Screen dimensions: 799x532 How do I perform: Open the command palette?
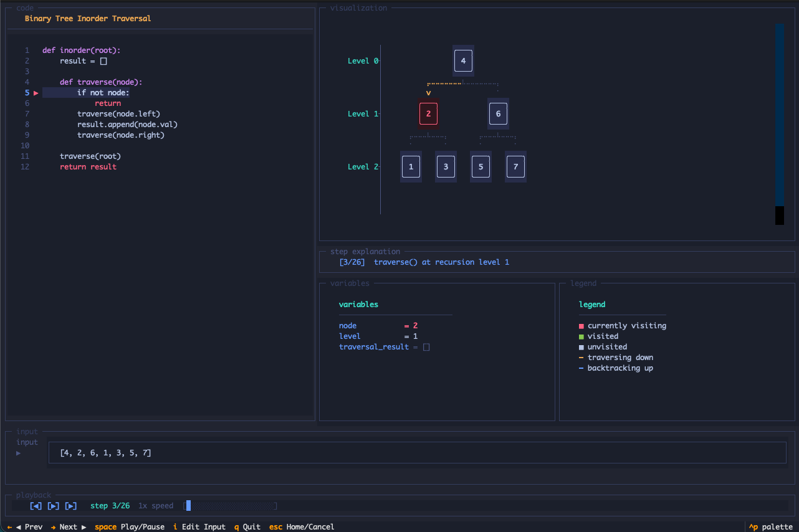coord(771,527)
